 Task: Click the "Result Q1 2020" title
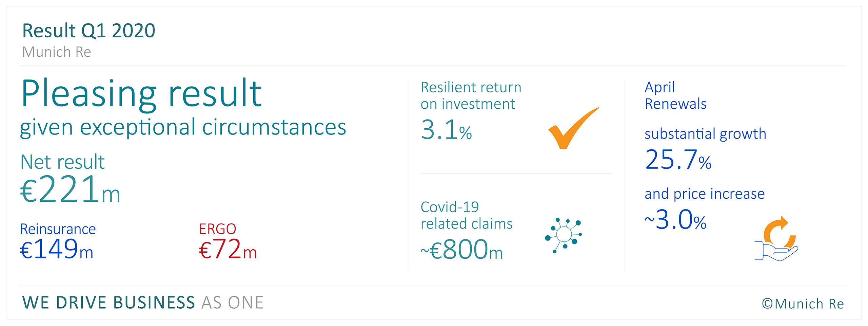tap(88, 31)
